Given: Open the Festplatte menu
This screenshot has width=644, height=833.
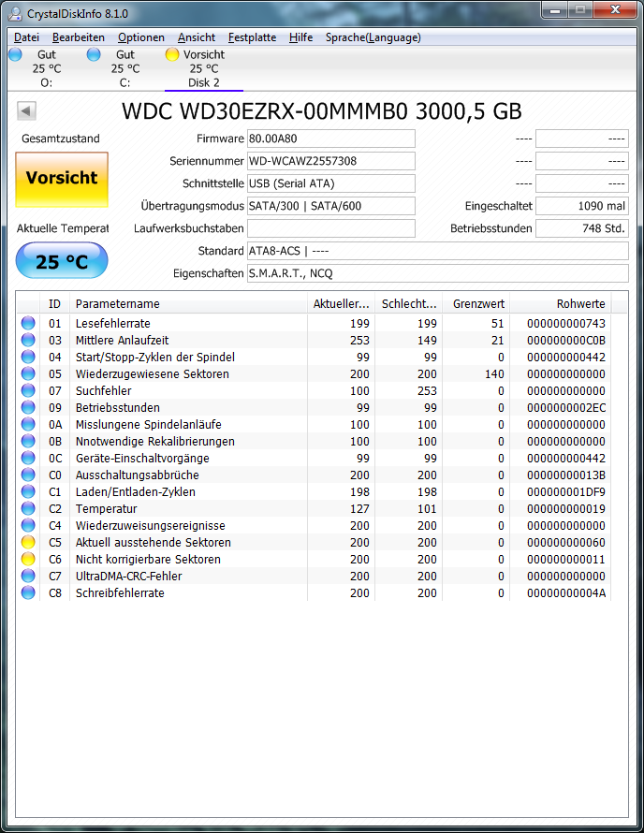Looking at the screenshot, I should tap(252, 37).
